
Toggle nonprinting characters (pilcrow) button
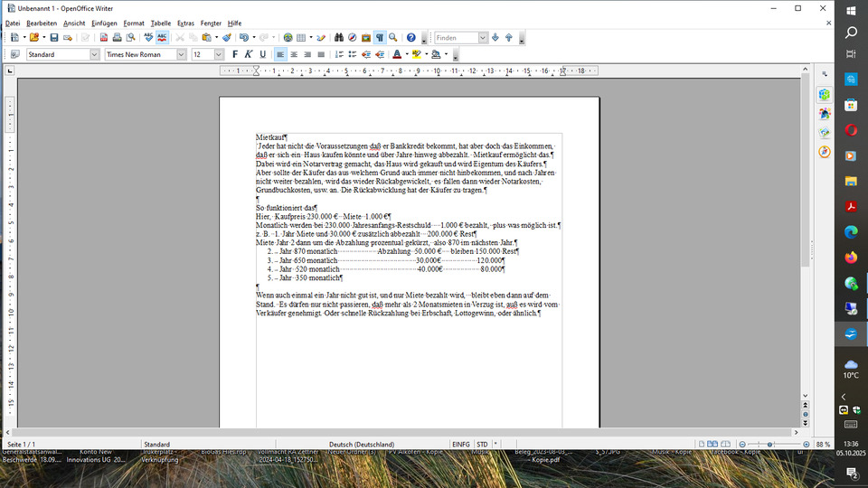tap(380, 38)
